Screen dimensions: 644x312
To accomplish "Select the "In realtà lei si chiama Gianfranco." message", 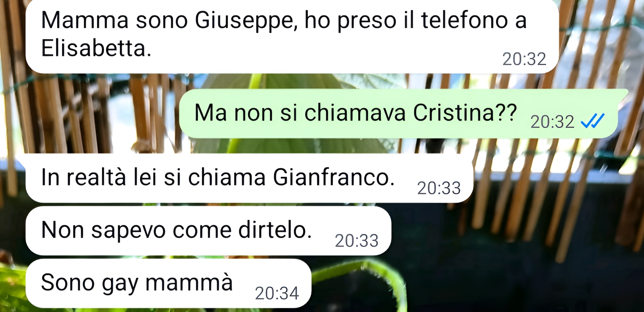I will coord(250,178).
